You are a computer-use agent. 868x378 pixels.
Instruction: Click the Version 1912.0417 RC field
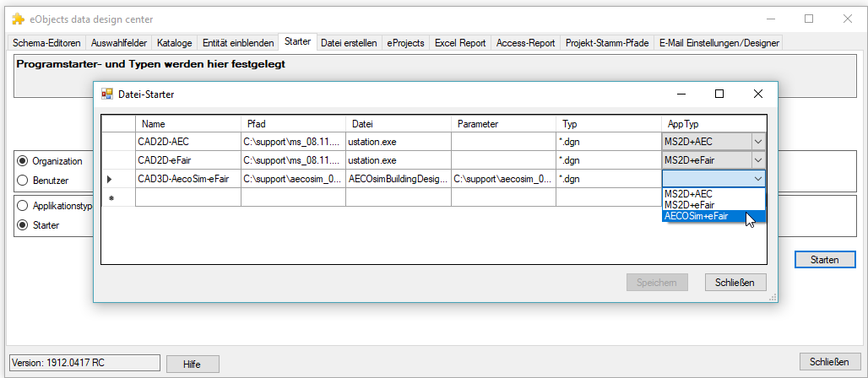[x=84, y=363]
